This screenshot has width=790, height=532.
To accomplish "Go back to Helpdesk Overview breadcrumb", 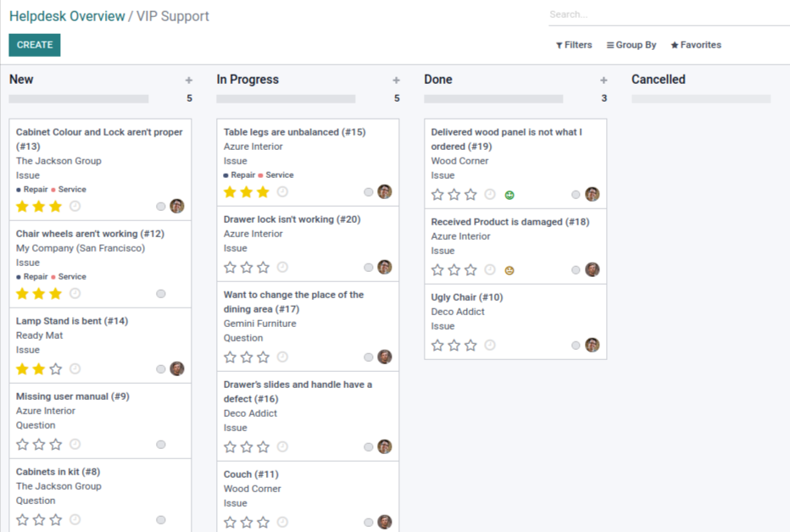I will pos(67,16).
